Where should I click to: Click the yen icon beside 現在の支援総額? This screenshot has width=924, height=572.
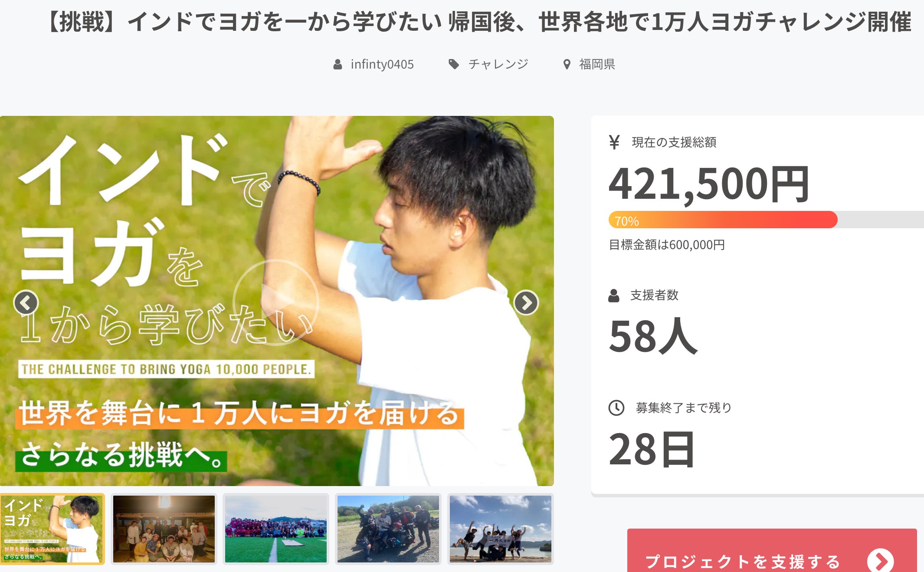[x=614, y=142]
